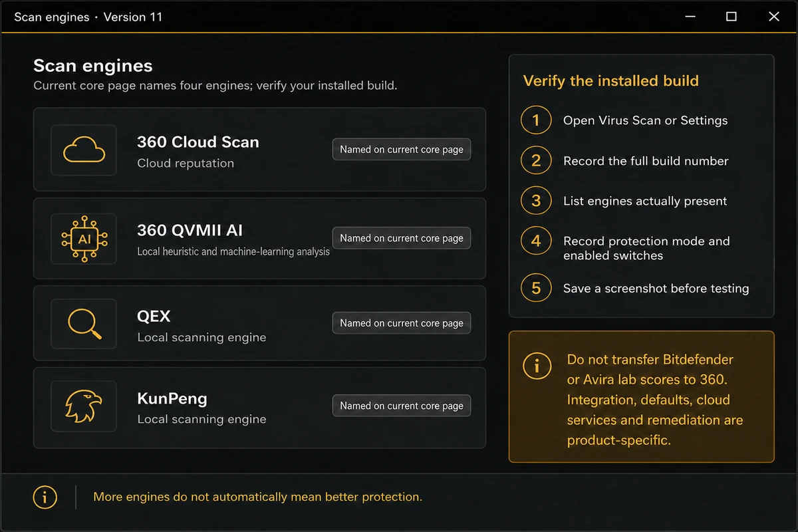Screen dimensions: 798x532
Task: Click the step 1 circle for Open Virus Scan
Action: point(536,120)
